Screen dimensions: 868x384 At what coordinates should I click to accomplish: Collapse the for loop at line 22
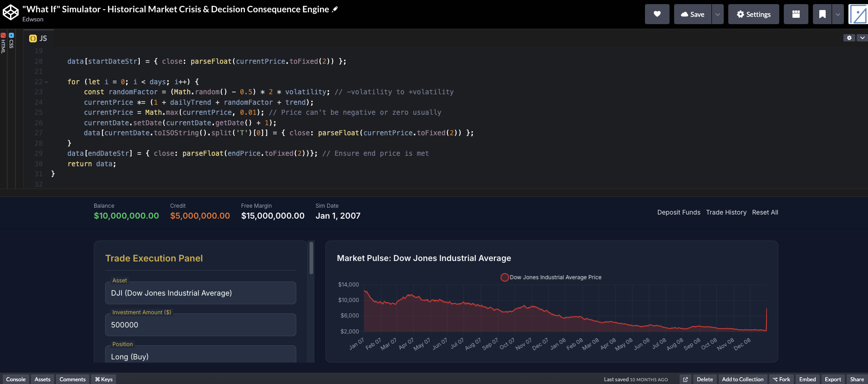point(46,82)
